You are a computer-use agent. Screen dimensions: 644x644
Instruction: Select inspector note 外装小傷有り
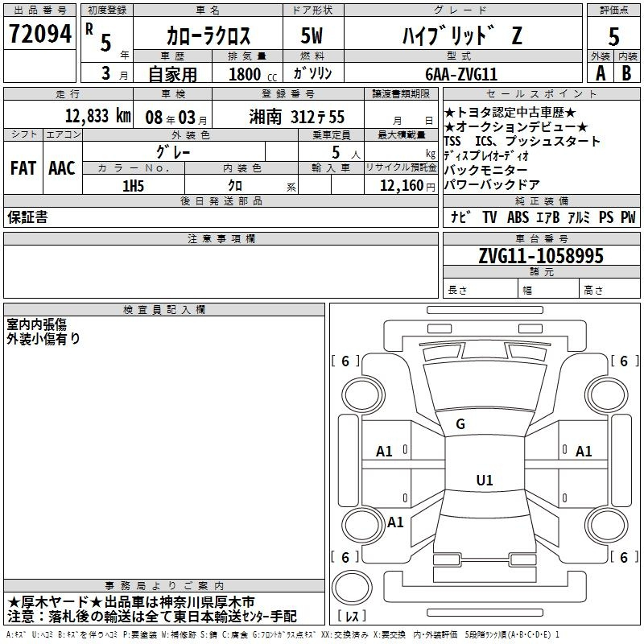point(43,339)
